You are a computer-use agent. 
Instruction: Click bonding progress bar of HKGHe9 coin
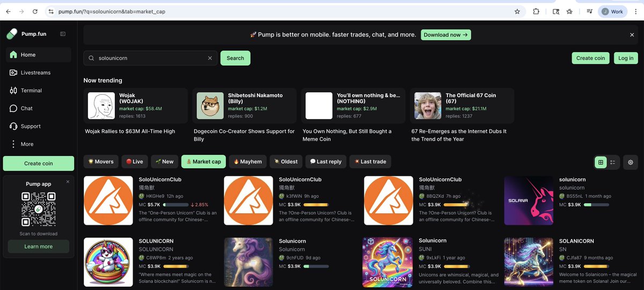point(175,205)
